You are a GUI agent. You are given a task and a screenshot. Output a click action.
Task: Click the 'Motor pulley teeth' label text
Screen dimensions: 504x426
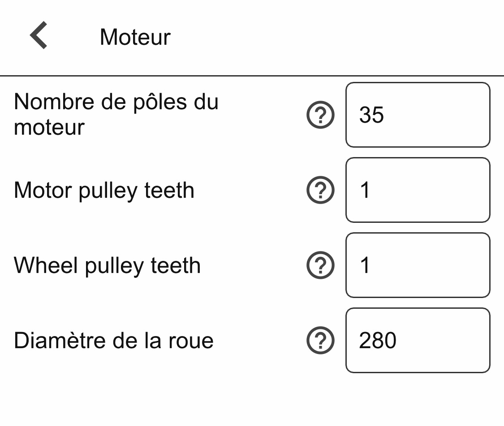click(104, 190)
